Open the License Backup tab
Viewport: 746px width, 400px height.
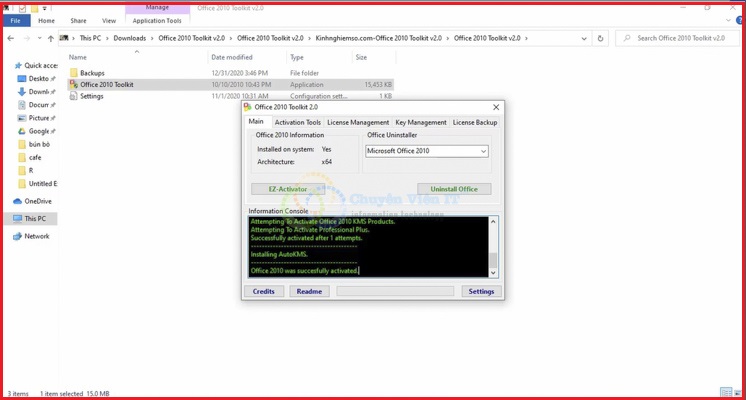(x=474, y=122)
